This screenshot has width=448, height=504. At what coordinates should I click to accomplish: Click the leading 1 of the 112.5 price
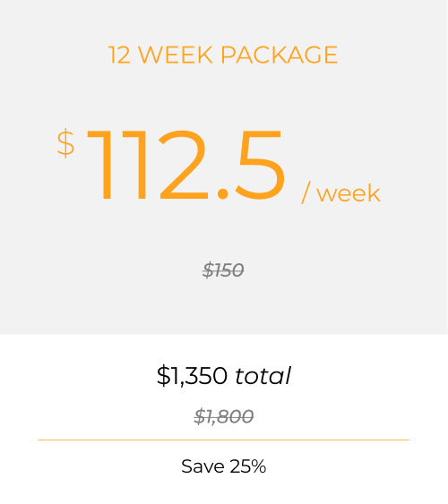(99, 165)
